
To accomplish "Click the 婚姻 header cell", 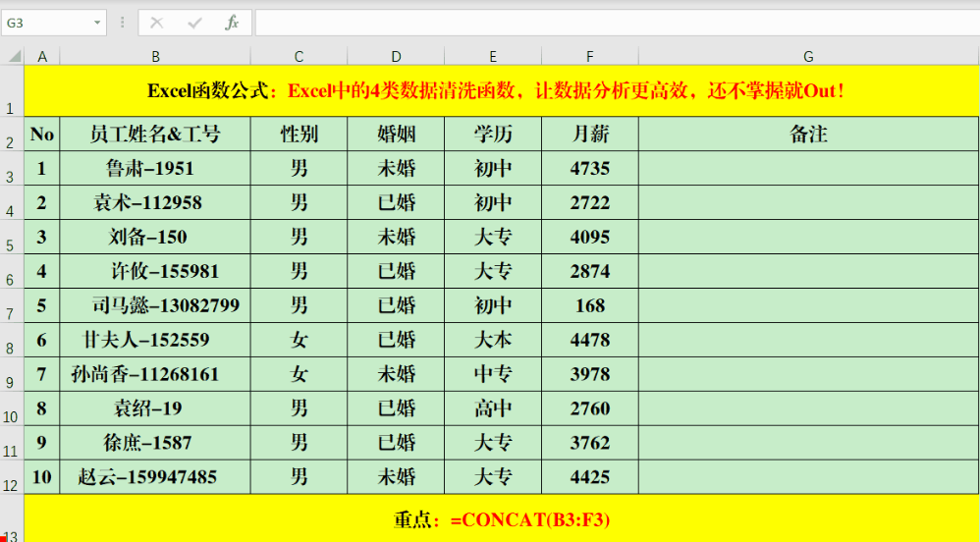I will pyautogui.click(x=396, y=134).
